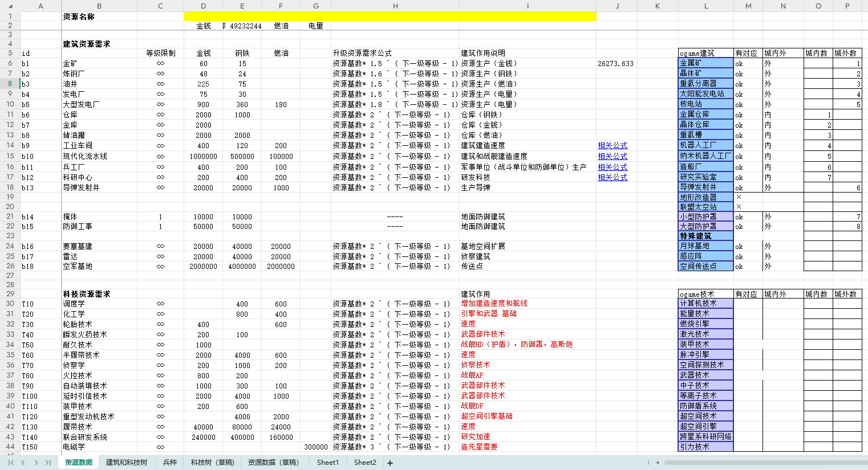Jump to the last sheet with the navigation arrow

tap(48, 463)
